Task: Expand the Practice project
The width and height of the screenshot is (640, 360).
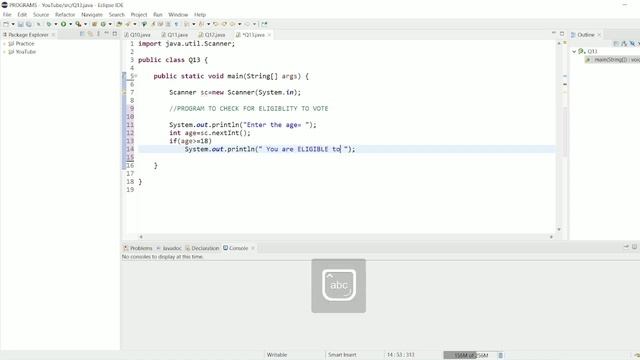Action: 4,44
